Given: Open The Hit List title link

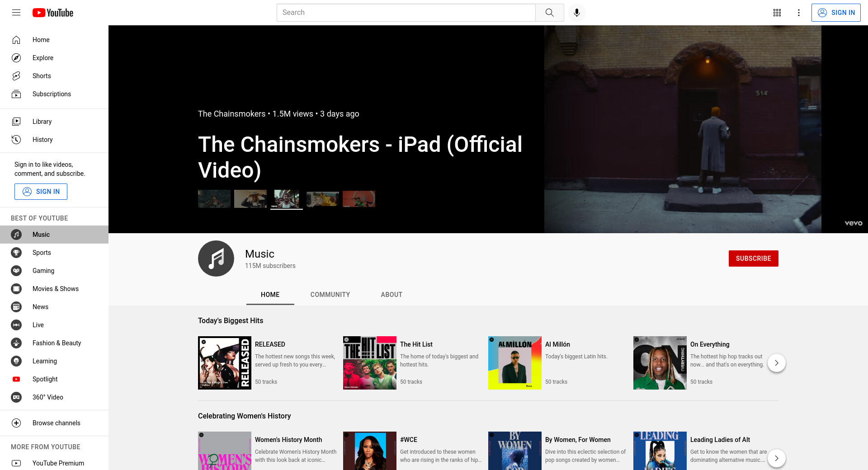Looking at the screenshot, I should (416, 344).
